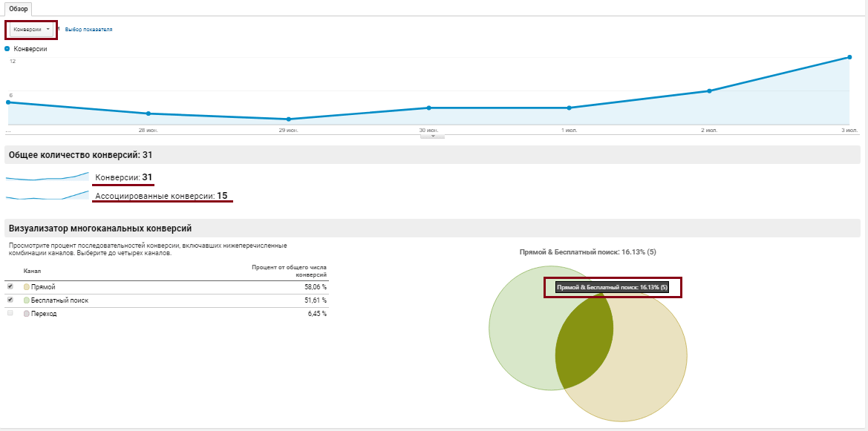Switch to the Обзор tab
This screenshot has width=868, height=431.
pos(19,9)
